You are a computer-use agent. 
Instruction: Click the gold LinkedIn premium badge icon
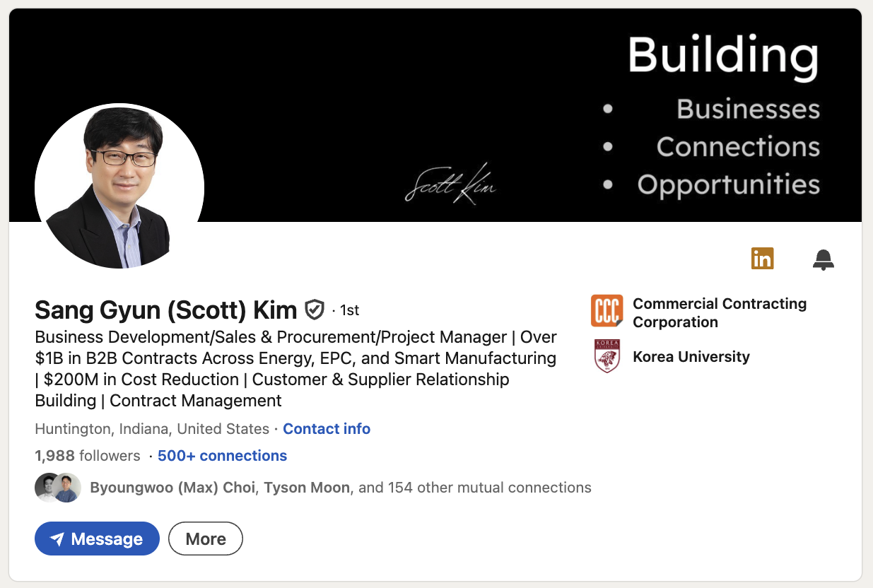[762, 259]
